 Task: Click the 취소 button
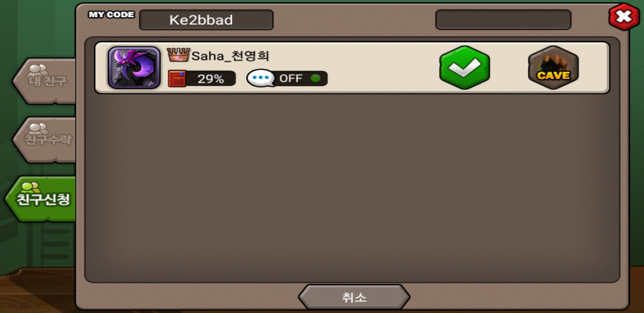[x=354, y=297]
